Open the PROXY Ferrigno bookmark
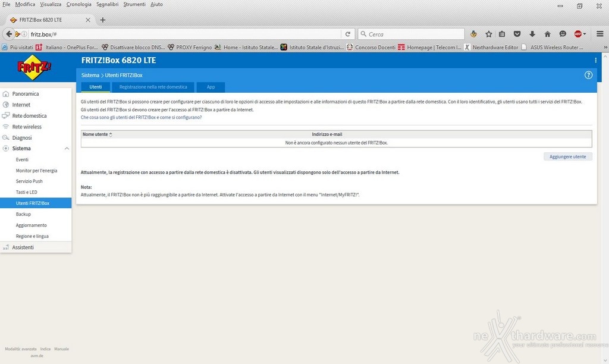 (190, 48)
